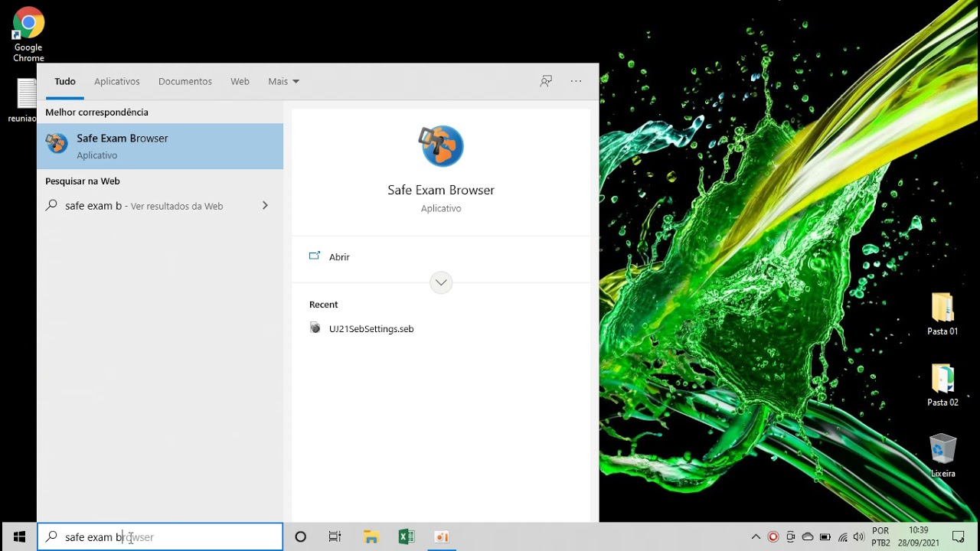
Task: Open the volume speaker tray icon
Action: [x=859, y=536]
